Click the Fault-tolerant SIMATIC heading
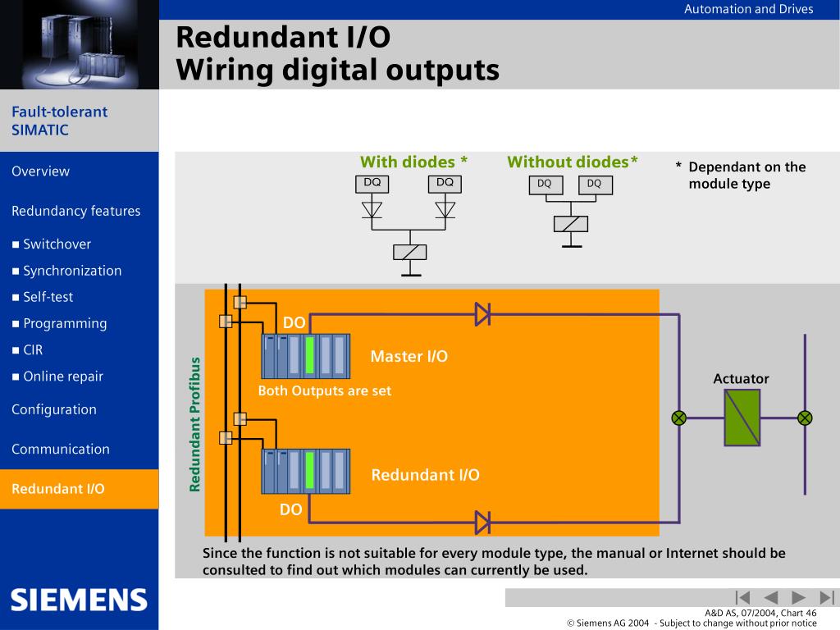The width and height of the screenshot is (840, 630). click(59, 121)
